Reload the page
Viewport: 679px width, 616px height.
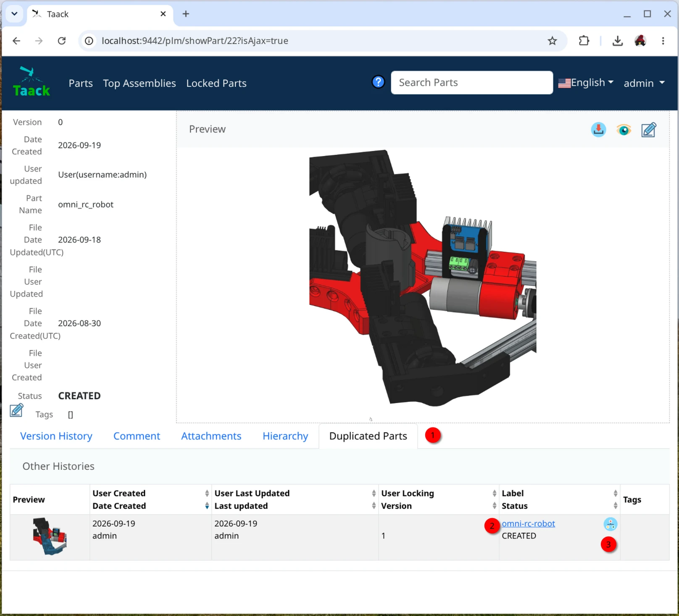click(62, 41)
